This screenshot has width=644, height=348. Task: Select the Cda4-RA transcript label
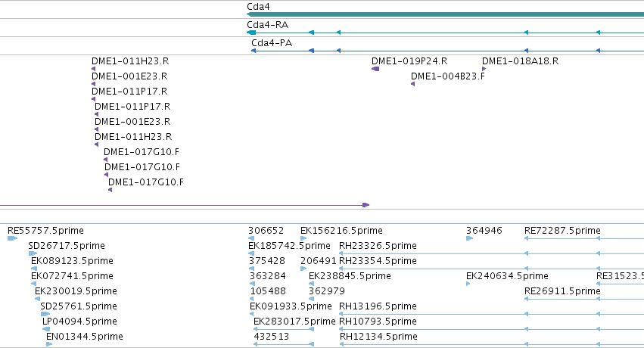[267, 25]
